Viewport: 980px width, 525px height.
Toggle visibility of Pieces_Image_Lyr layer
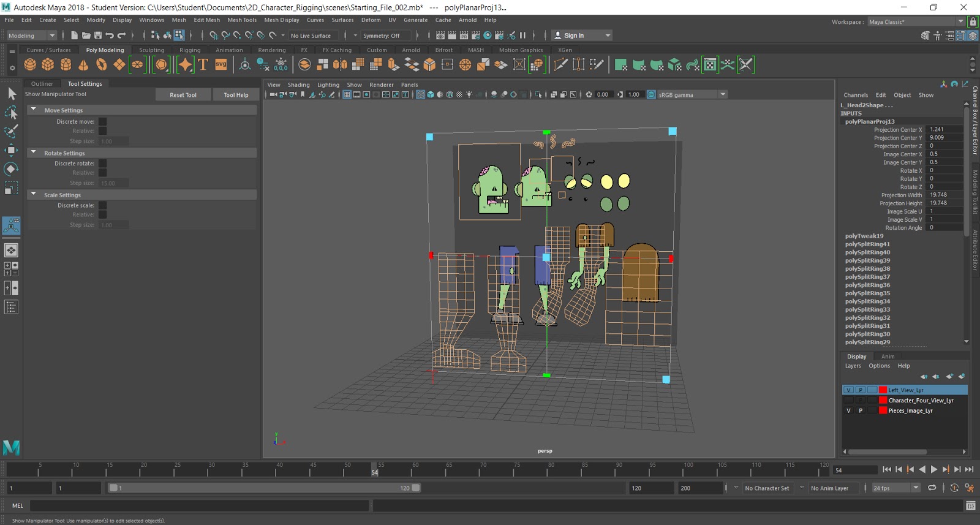[x=848, y=411]
